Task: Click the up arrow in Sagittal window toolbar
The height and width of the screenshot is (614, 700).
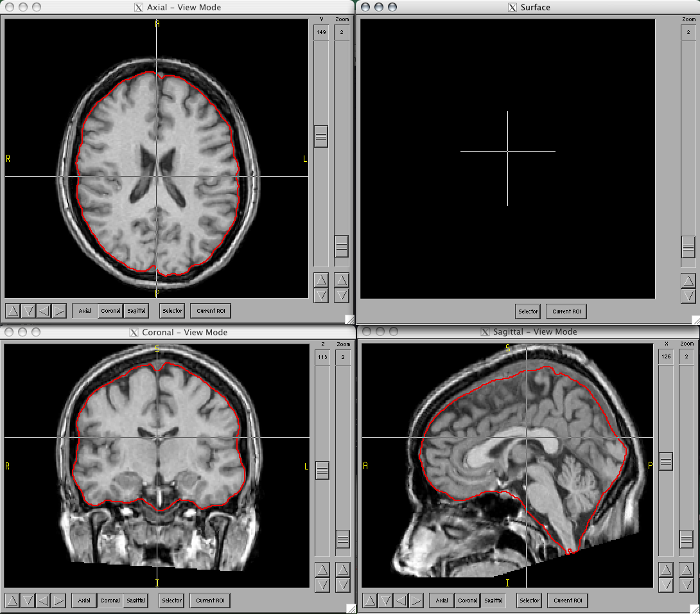Action: [x=370, y=601]
